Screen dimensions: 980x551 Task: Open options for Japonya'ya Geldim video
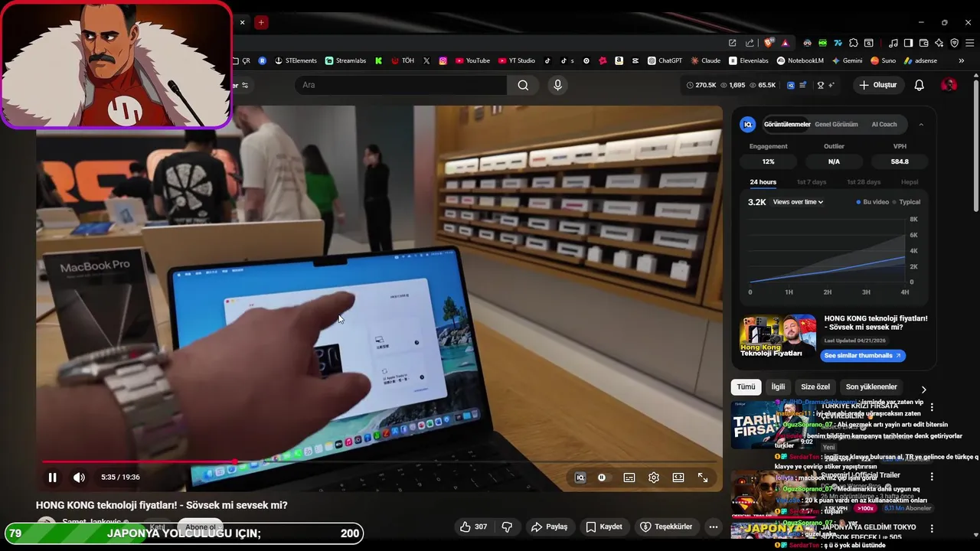point(932,529)
